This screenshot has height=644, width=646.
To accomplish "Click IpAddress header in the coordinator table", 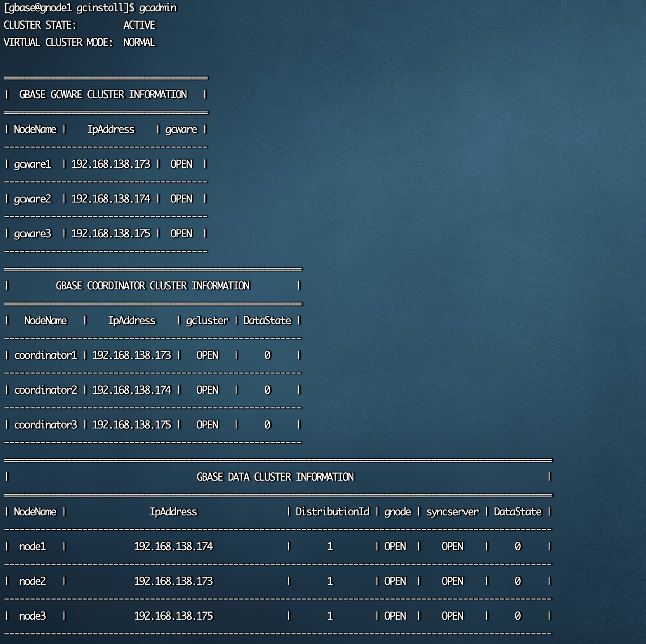I will (x=132, y=321).
